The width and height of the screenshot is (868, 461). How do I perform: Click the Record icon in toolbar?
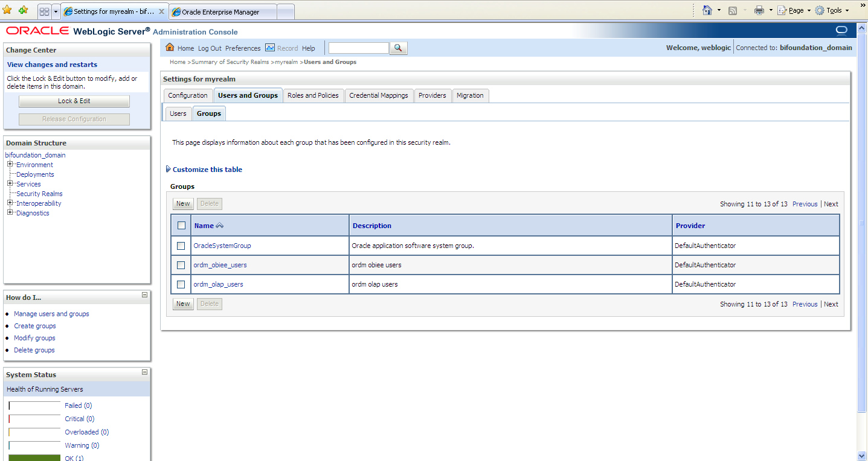(x=270, y=48)
